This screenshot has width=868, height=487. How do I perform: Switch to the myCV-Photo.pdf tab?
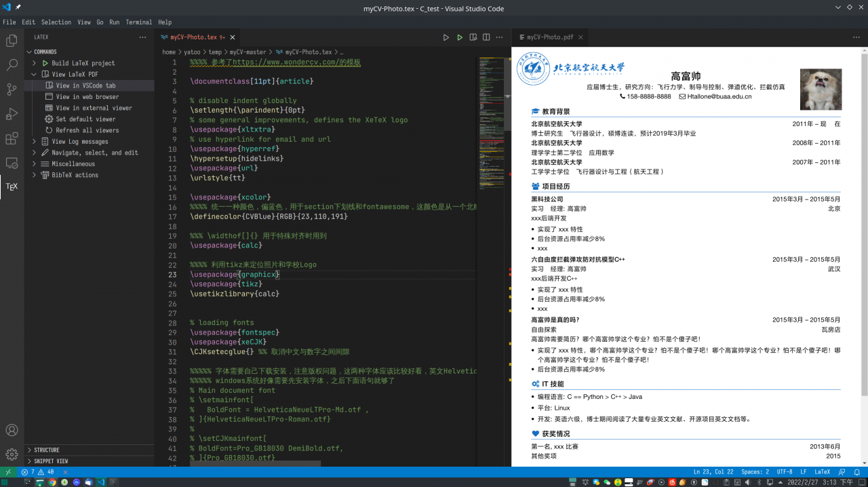click(x=549, y=37)
